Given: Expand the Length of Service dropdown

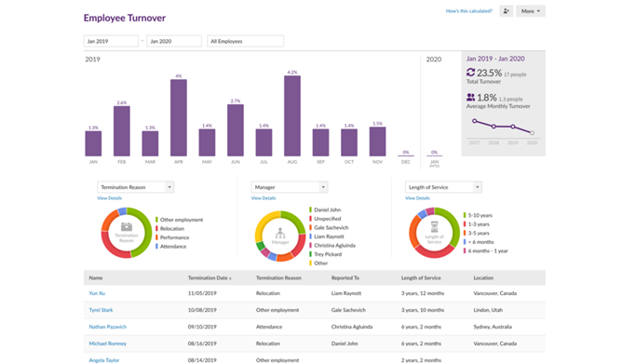Looking at the screenshot, I should tap(443, 187).
